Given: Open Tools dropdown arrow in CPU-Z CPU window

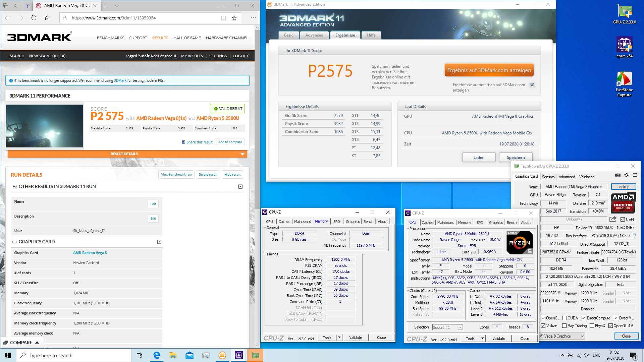Looking at the screenshot, I should (482, 339).
